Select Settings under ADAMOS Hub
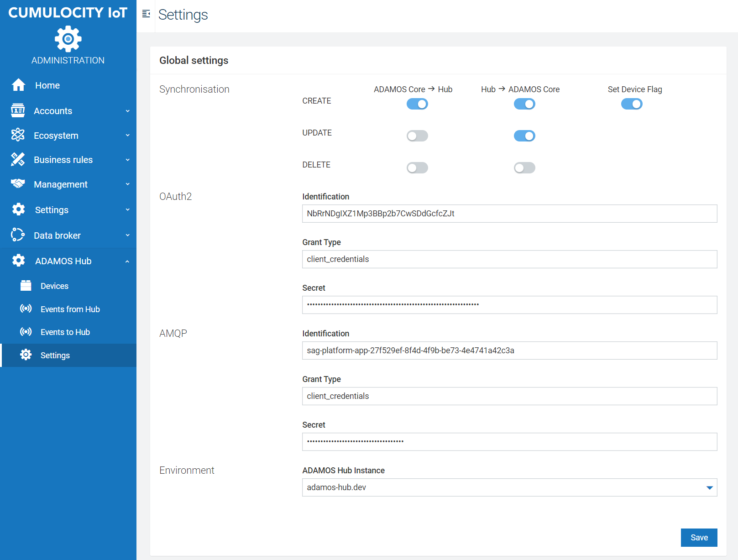 click(68, 355)
